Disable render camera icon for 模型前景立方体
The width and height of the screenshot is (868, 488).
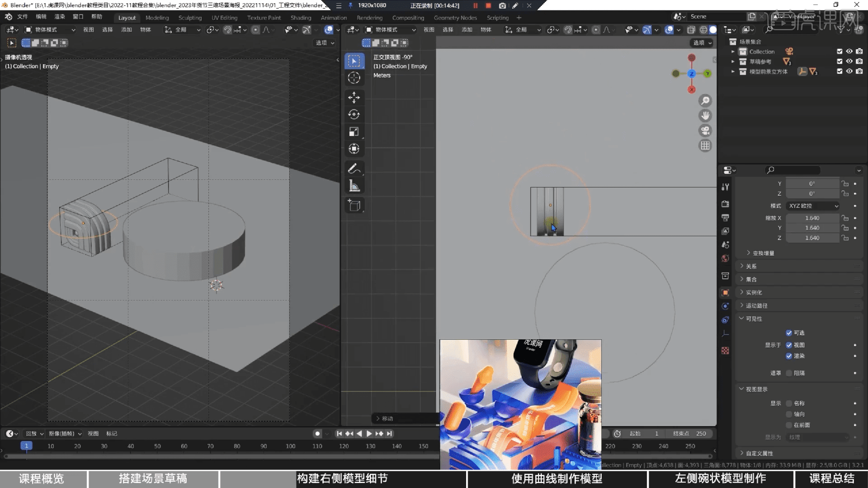click(x=859, y=71)
